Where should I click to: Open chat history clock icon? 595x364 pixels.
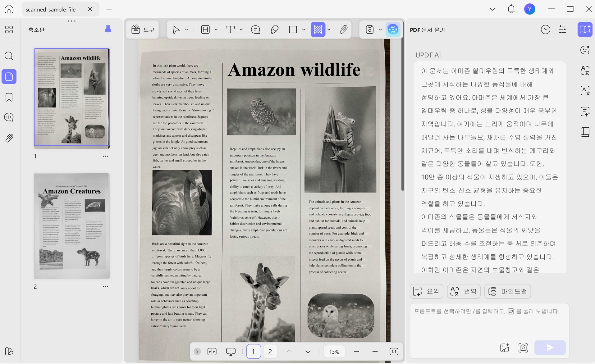(x=545, y=30)
